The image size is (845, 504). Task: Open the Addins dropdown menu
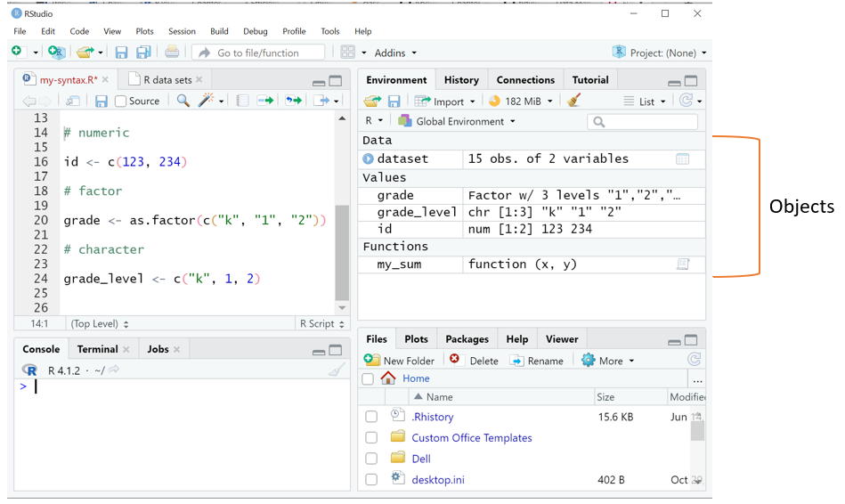coord(395,53)
